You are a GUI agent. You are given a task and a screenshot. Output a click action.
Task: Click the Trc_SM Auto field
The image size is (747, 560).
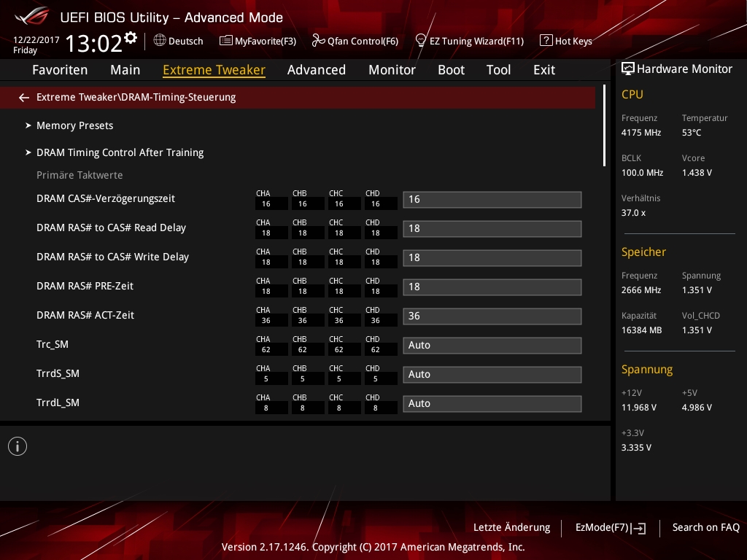point(492,345)
